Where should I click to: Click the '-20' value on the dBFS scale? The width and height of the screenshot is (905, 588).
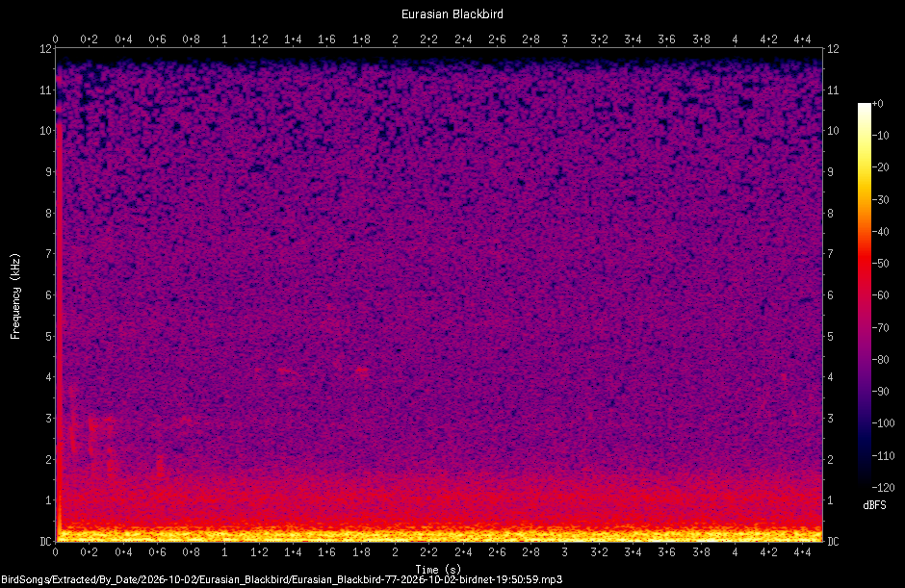pos(881,167)
